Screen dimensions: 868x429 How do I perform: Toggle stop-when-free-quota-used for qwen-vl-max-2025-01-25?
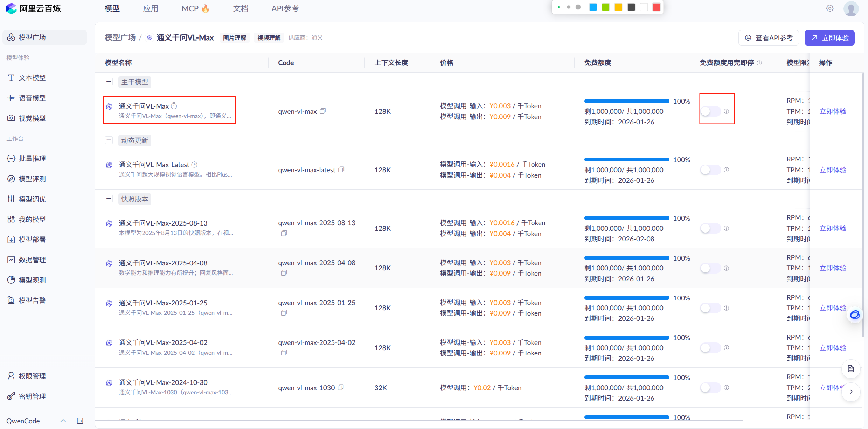click(710, 308)
